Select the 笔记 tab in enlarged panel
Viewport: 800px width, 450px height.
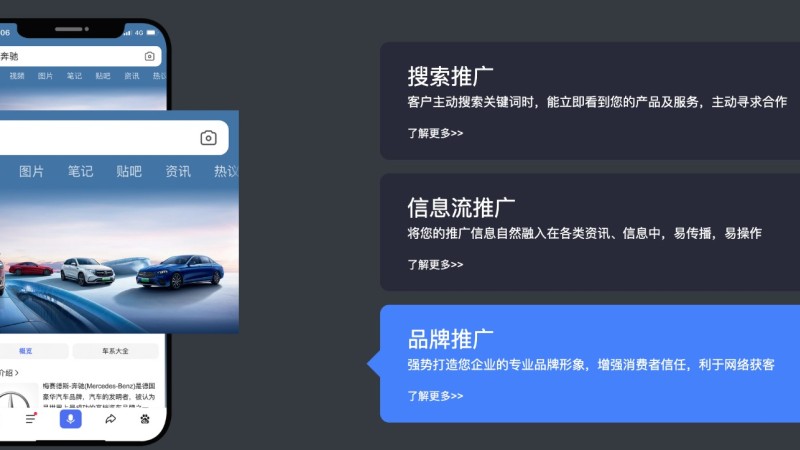pos(81,171)
